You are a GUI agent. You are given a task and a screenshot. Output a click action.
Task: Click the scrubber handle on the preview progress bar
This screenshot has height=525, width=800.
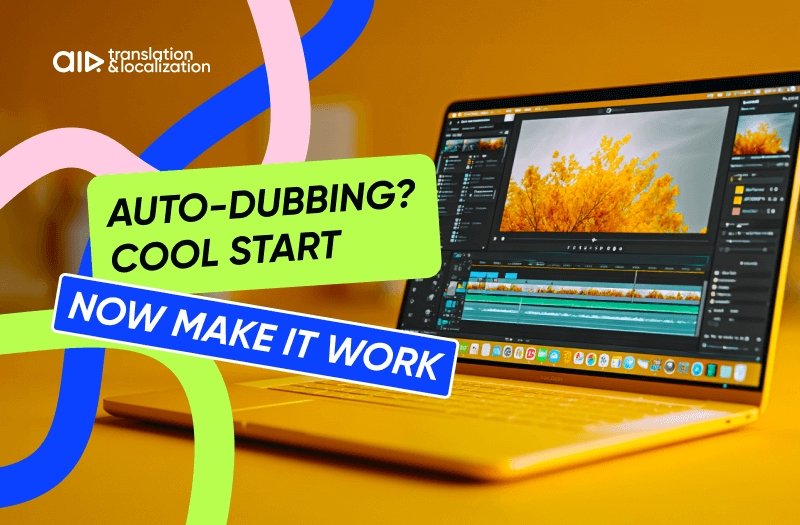point(594,239)
